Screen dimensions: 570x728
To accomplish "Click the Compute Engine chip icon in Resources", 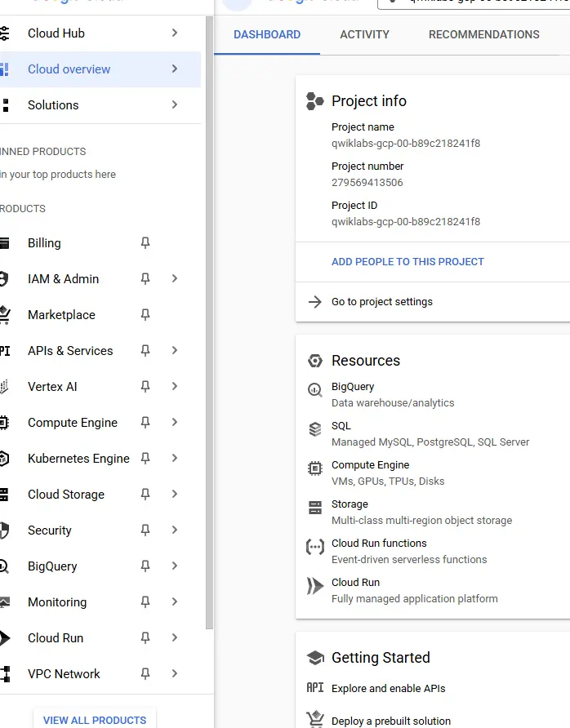I will pos(315,468).
